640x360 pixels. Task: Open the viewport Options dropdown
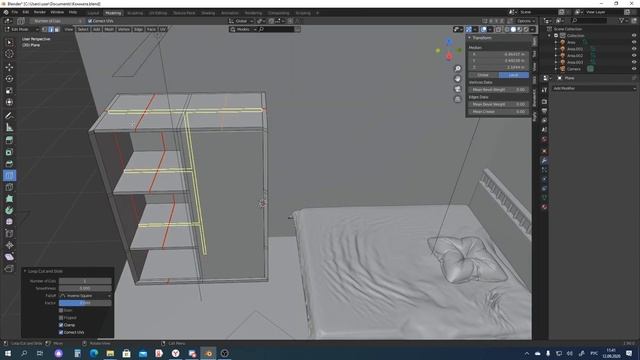click(x=526, y=21)
